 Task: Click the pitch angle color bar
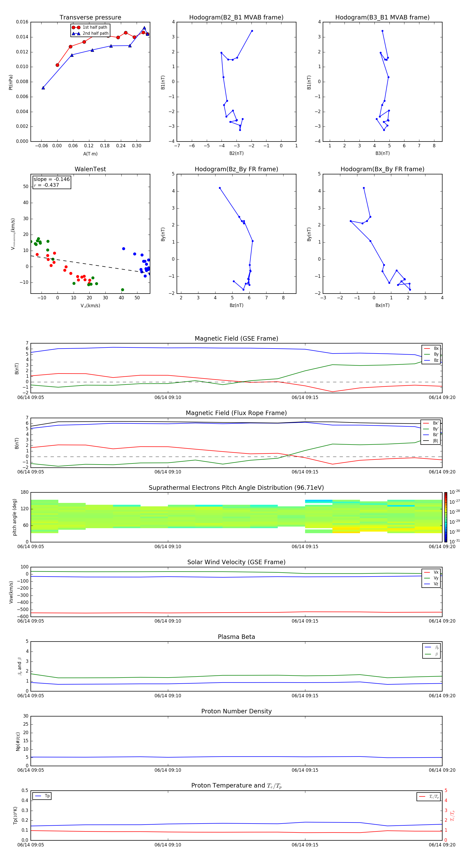(446, 517)
